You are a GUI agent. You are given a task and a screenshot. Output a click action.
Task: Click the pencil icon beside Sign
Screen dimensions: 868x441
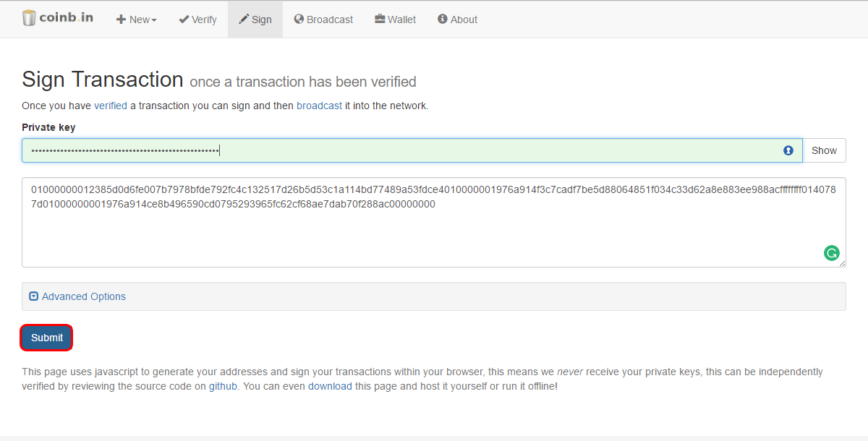point(244,19)
